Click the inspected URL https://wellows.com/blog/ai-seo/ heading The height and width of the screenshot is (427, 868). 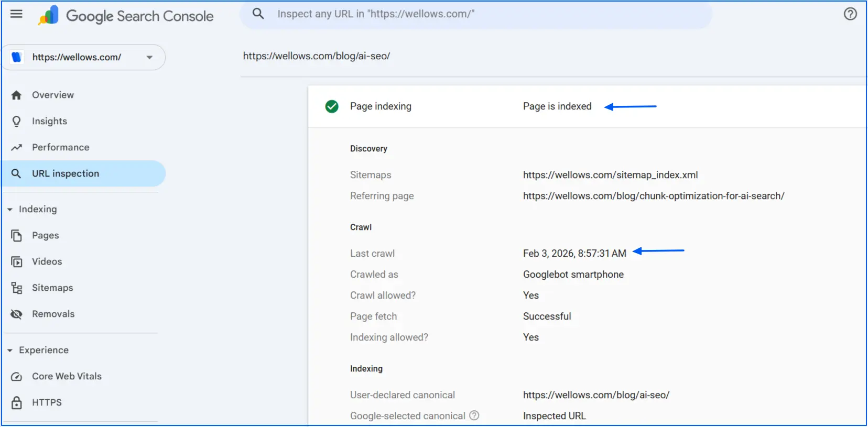click(317, 56)
